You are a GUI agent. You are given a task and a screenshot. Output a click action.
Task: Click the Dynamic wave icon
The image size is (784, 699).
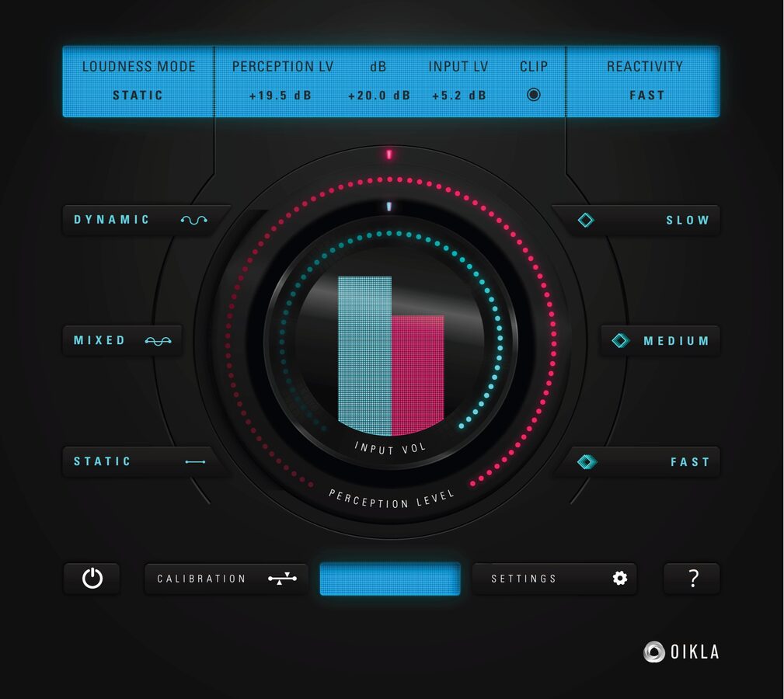(x=194, y=220)
